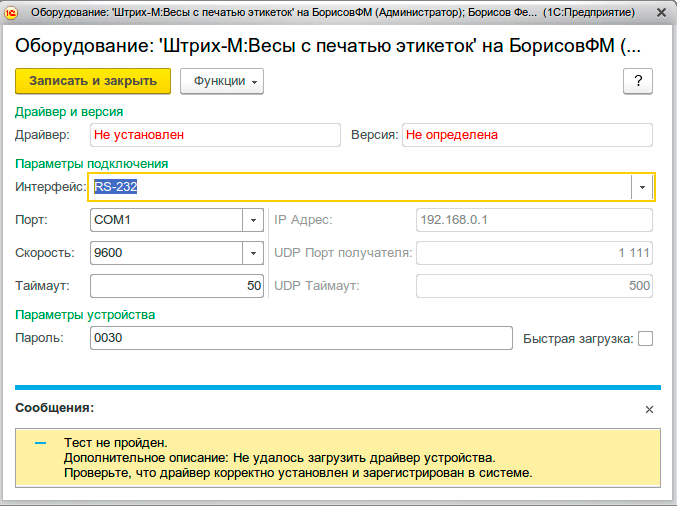Click the dash icon beside the test message

(41, 442)
